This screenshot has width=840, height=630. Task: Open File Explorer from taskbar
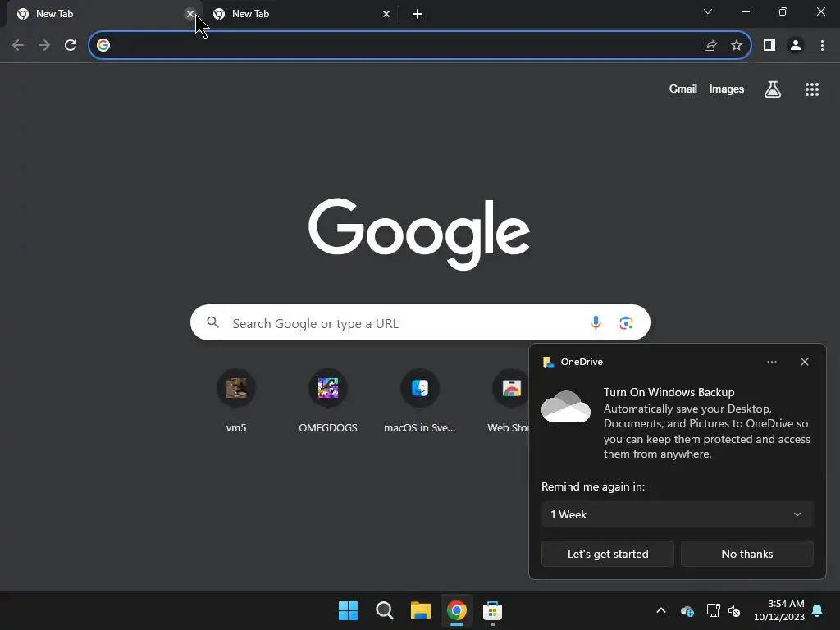[421, 610]
